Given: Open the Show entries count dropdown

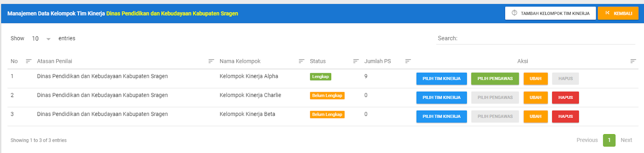Looking at the screenshot, I should coord(41,39).
